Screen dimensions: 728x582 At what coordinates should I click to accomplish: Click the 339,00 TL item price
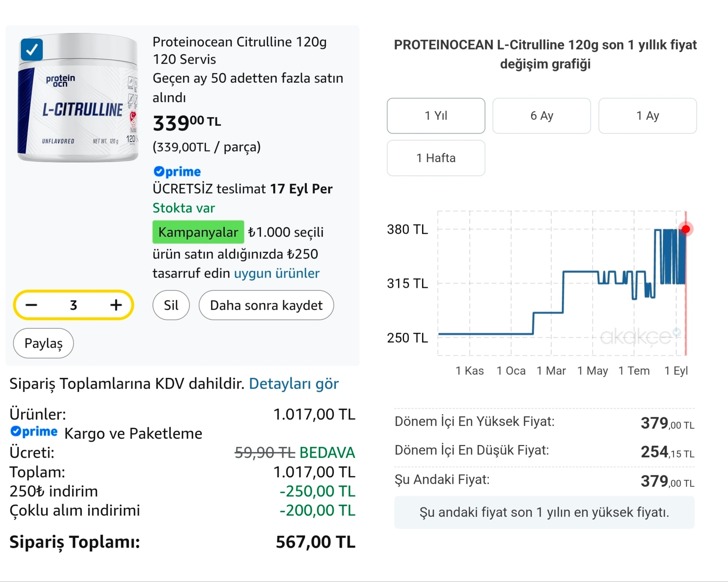coord(187,122)
